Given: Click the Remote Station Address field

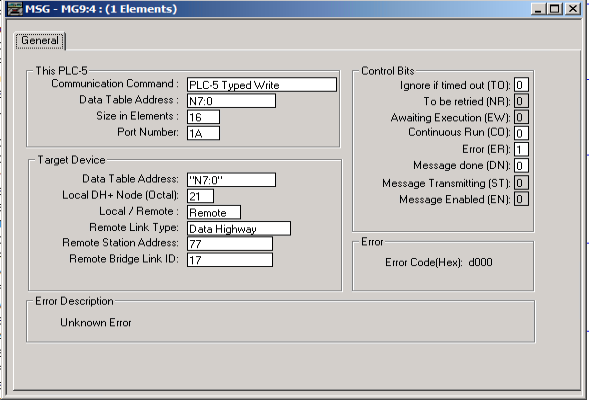Looking at the screenshot, I should tap(230, 243).
